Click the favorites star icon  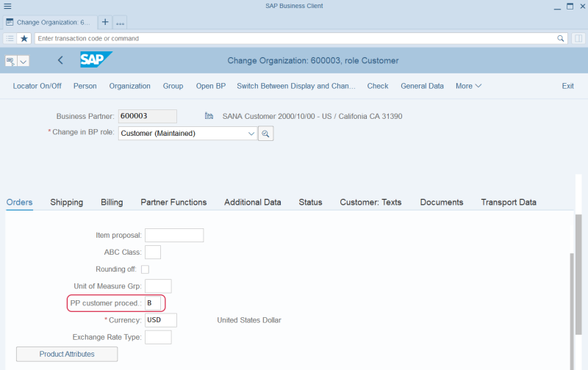24,38
